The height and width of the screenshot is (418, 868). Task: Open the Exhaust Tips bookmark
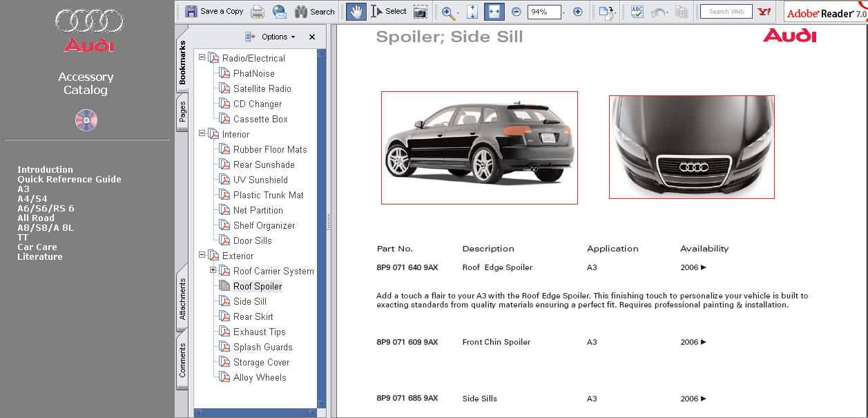click(259, 332)
